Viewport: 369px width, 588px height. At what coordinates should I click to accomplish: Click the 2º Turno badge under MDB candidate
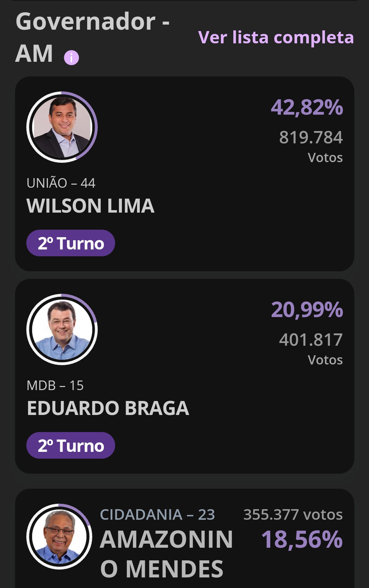71,445
